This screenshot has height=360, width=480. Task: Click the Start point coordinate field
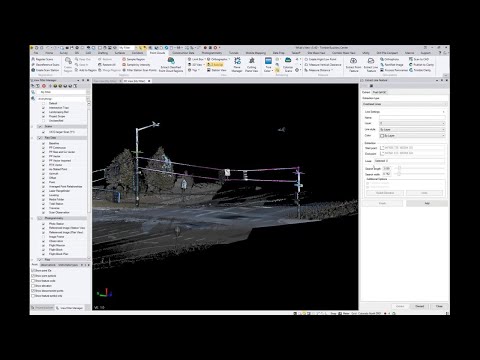[x=412, y=147]
